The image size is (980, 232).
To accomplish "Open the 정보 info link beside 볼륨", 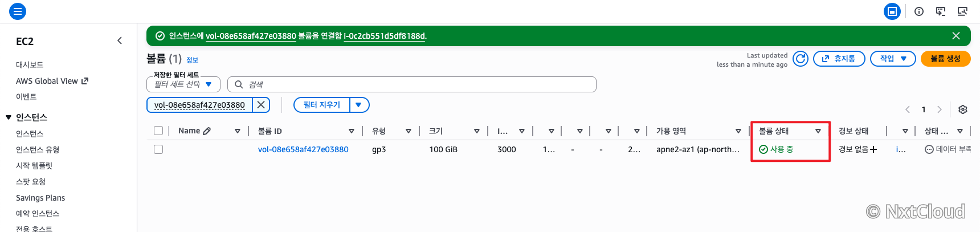I will pos(192,60).
